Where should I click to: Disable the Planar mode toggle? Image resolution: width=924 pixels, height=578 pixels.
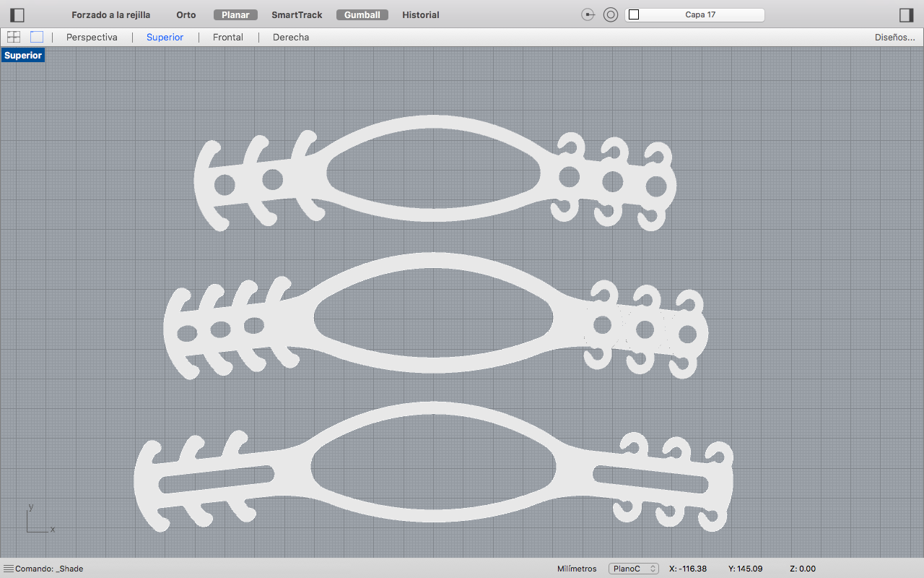coord(235,14)
